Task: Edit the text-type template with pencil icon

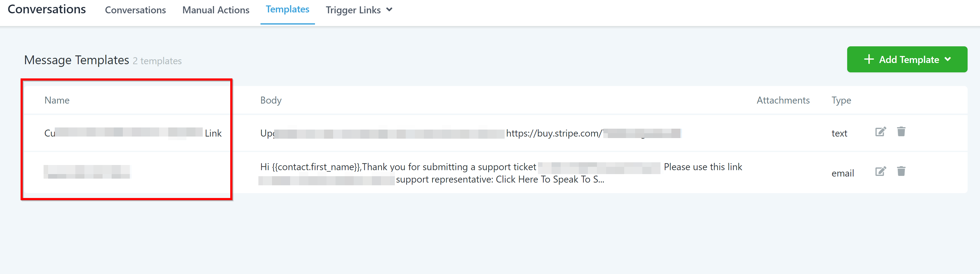Action: coord(880,132)
